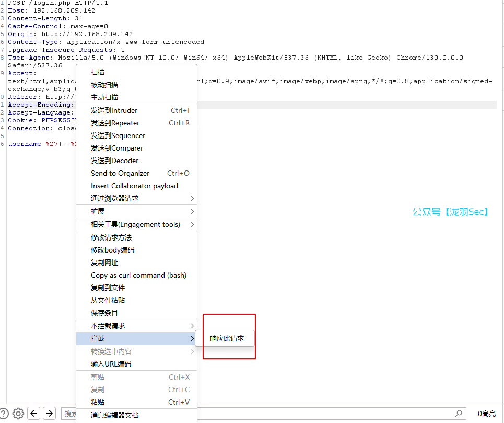Open the search settings gear icon
This screenshot has width=504, height=423.
click(x=18, y=414)
